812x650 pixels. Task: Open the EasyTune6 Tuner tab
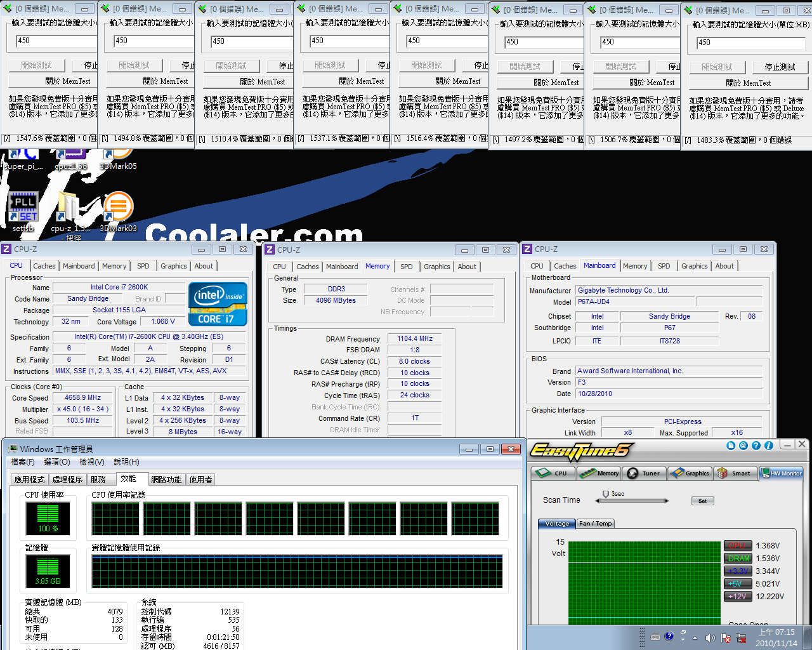644,473
